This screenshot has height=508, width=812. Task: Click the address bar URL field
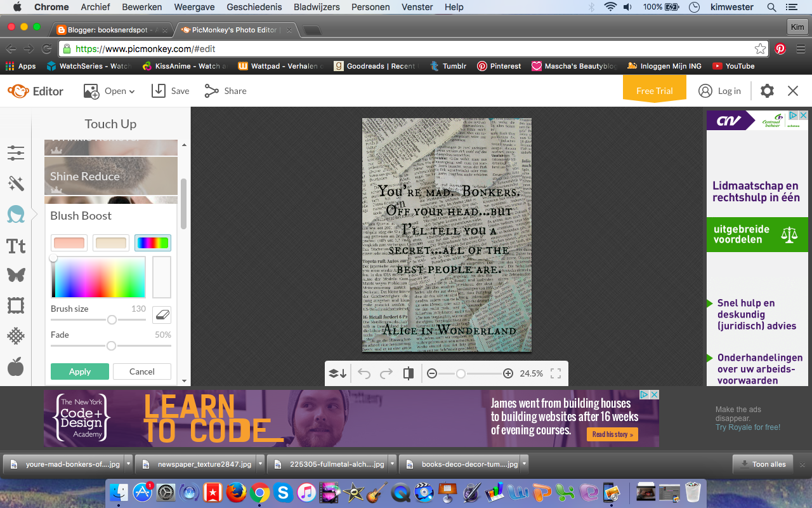(x=413, y=49)
